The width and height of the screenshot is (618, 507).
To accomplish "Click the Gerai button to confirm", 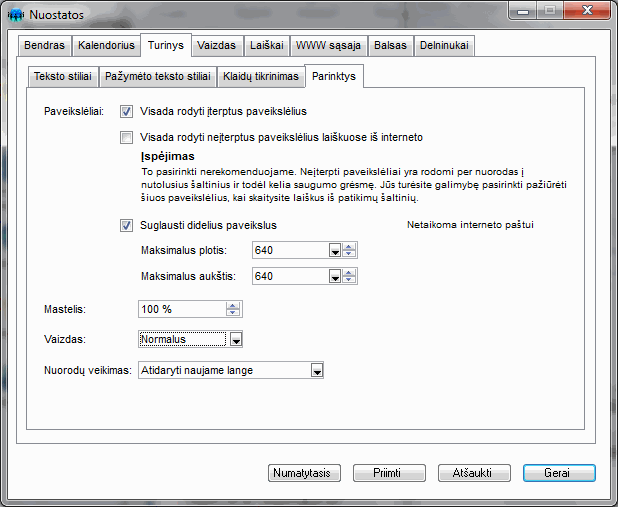I will (558, 472).
